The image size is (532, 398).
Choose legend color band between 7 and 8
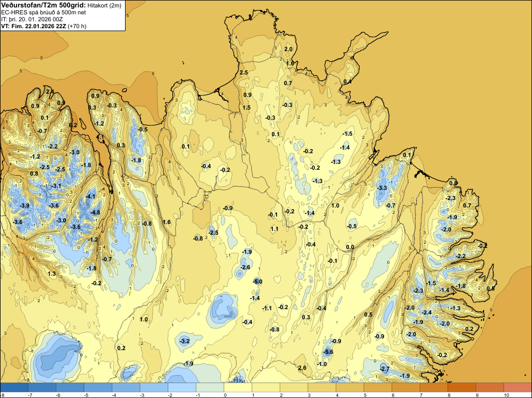click(434, 387)
